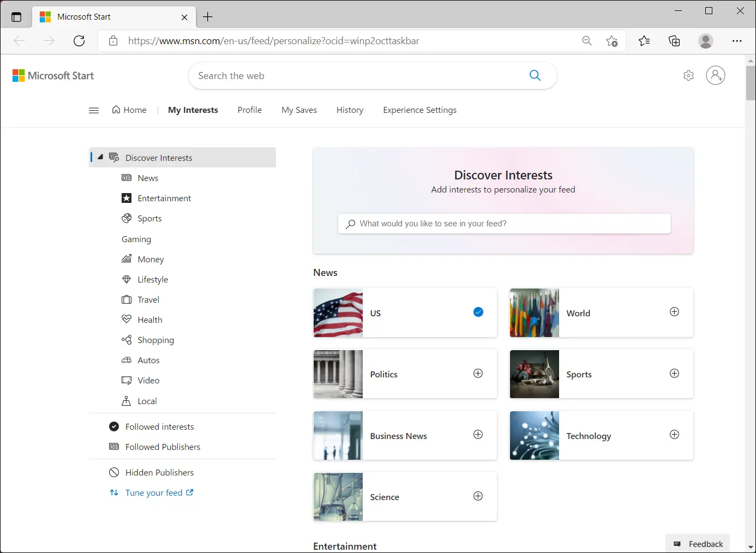The image size is (756, 553).
Task: Open the hamburger navigation menu
Action: point(94,110)
